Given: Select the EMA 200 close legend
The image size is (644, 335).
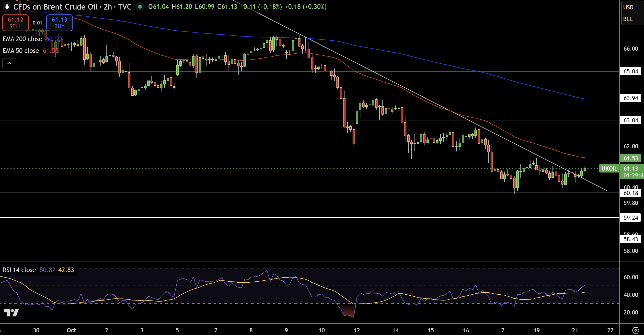Looking at the screenshot, I should pyautogui.click(x=23, y=39).
